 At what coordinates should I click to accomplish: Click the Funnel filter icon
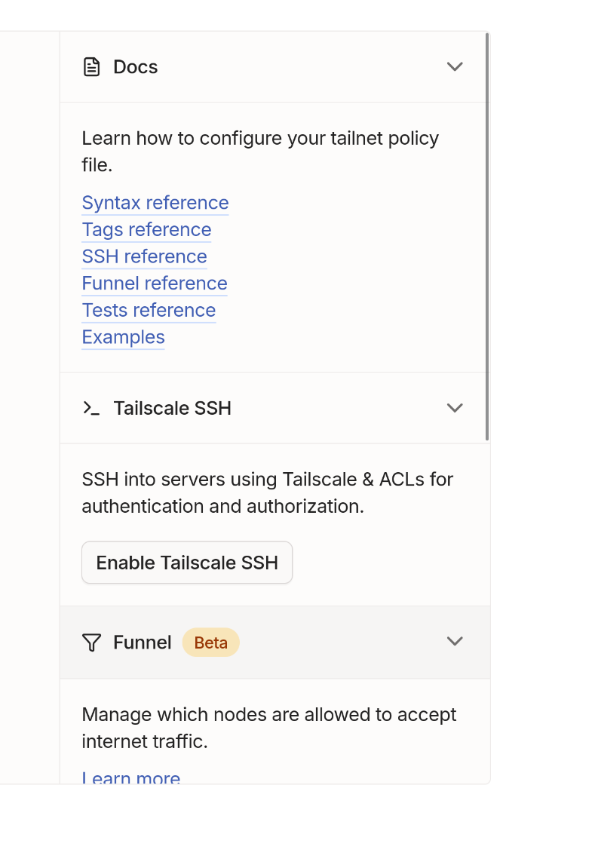[x=91, y=643]
